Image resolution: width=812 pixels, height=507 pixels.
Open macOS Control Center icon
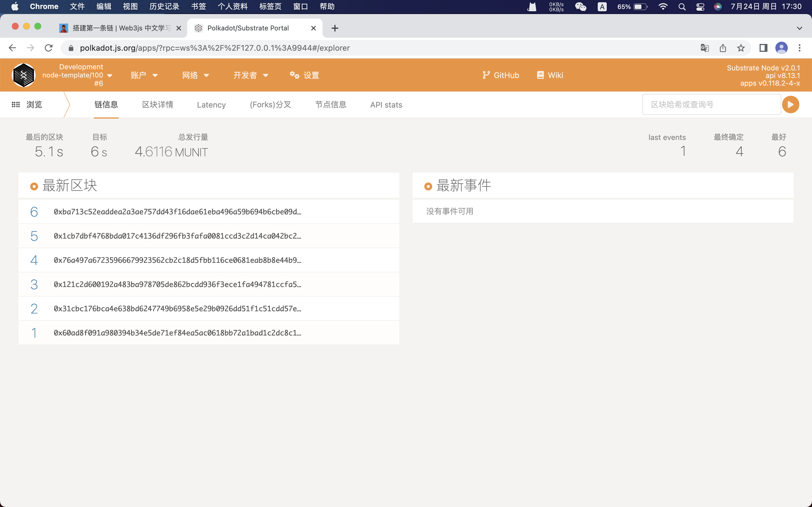(x=700, y=7)
